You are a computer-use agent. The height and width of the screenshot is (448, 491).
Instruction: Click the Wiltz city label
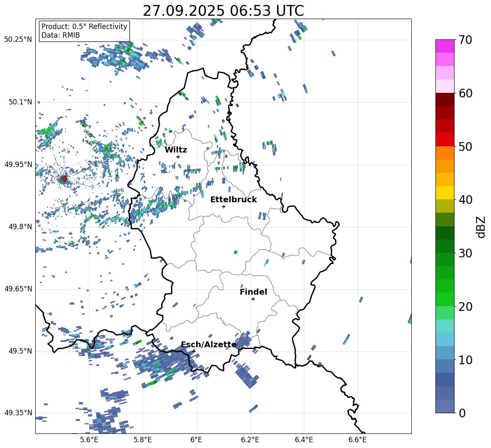(176, 150)
